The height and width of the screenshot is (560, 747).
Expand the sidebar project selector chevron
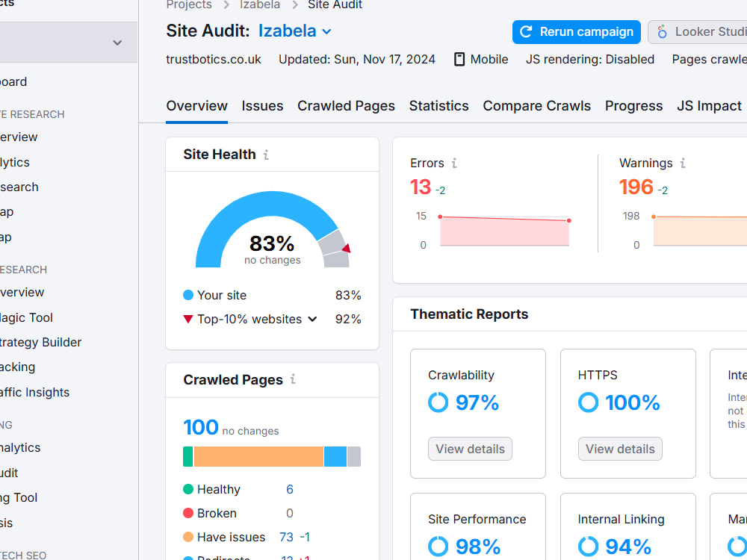pyautogui.click(x=117, y=43)
